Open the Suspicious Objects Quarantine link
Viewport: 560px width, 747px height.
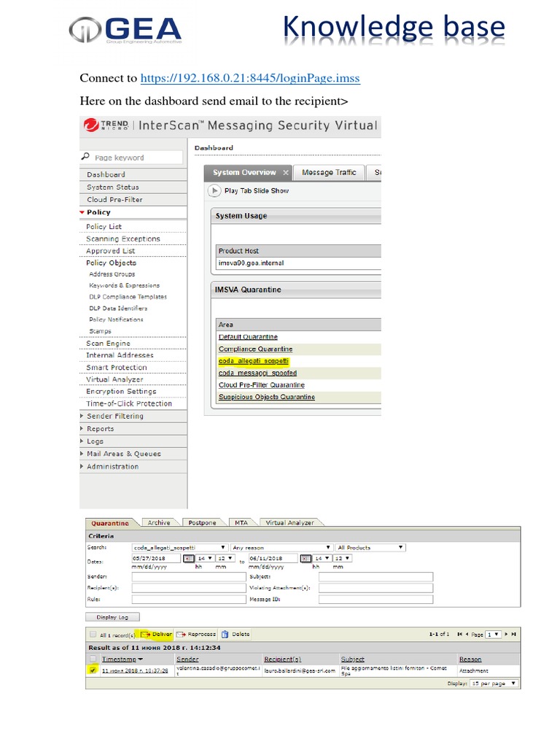[x=267, y=397]
